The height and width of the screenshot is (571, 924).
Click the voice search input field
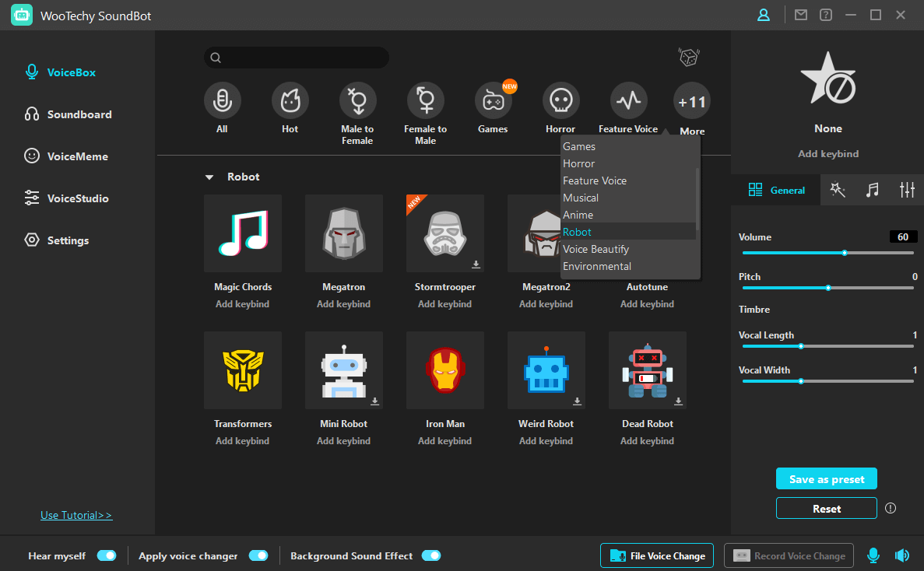297,57
